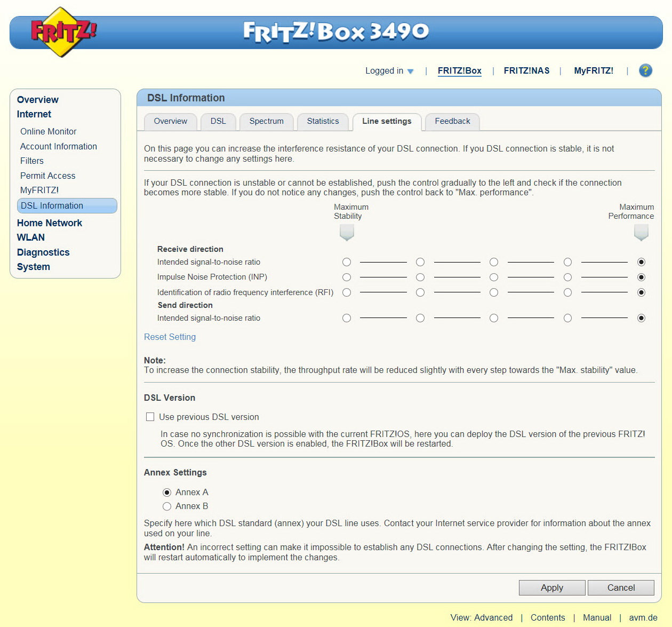Select fourth step for send signal-to-noise ratio

tap(567, 318)
